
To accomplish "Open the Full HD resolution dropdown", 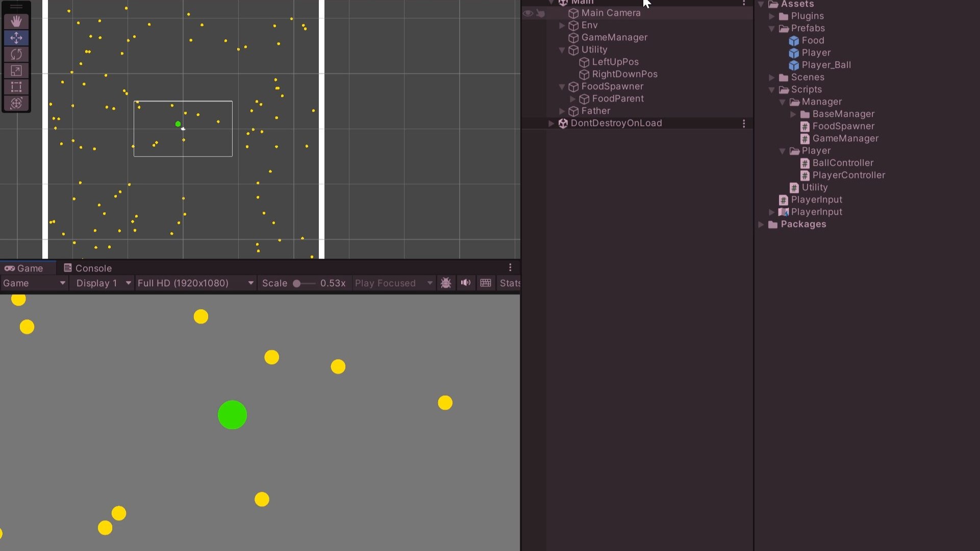I will [x=196, y=283].
